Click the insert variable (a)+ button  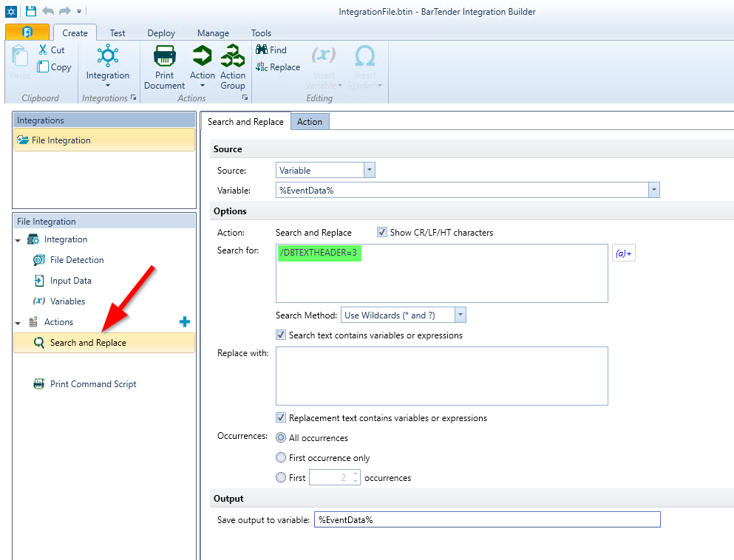pos(623,253)
